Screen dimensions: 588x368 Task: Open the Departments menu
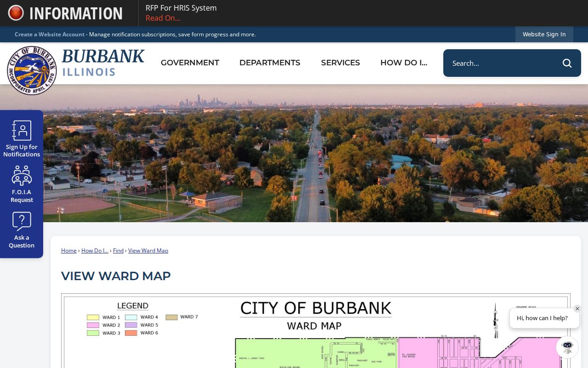(x=270, y=63)
